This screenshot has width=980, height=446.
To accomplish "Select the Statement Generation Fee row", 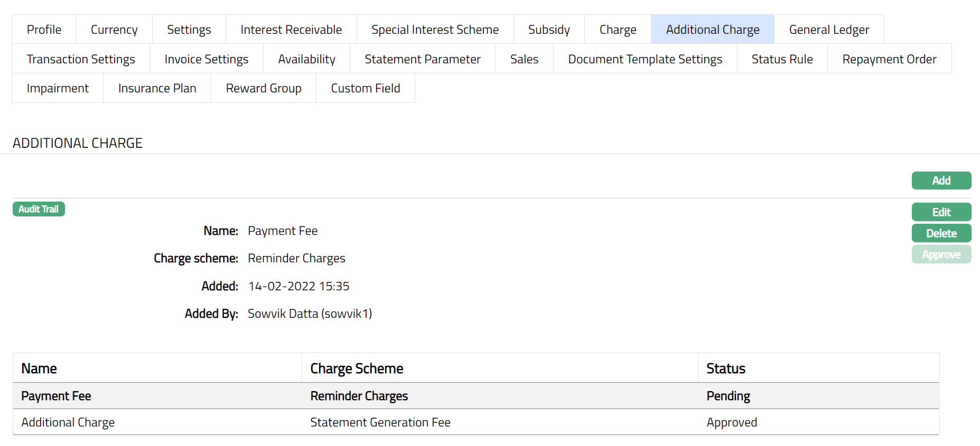I will [380, 422].
